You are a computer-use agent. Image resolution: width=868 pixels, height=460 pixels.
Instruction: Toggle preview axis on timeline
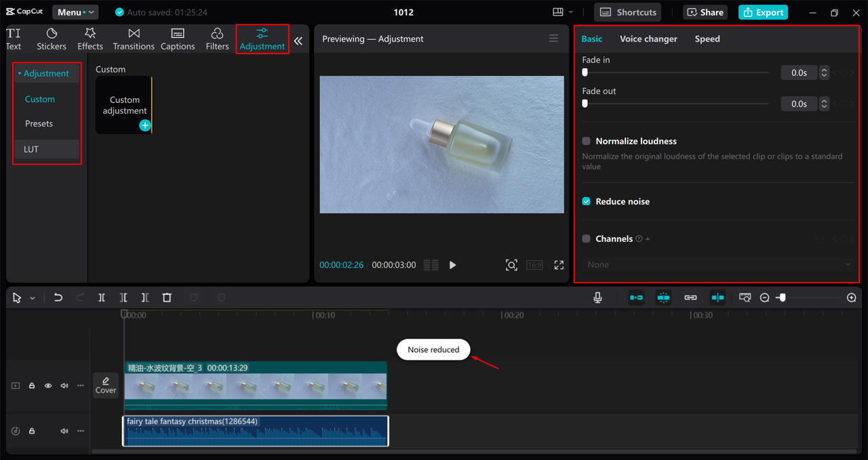tap(717, 297)
